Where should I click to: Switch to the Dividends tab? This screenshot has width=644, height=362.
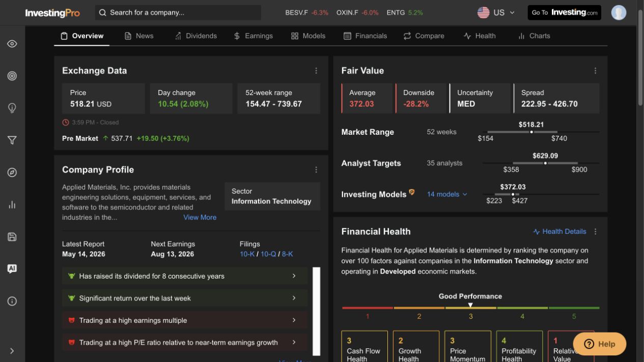click(195, 36)
